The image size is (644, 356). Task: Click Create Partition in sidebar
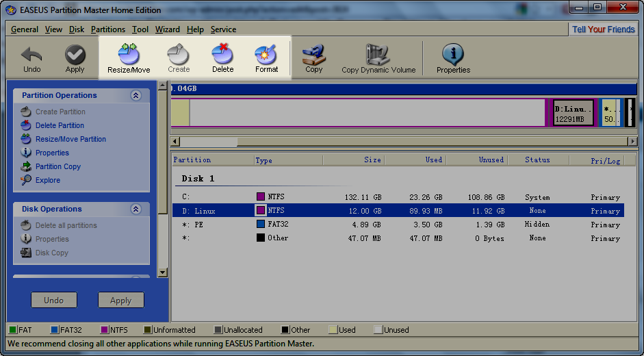[x=60, y=112]
